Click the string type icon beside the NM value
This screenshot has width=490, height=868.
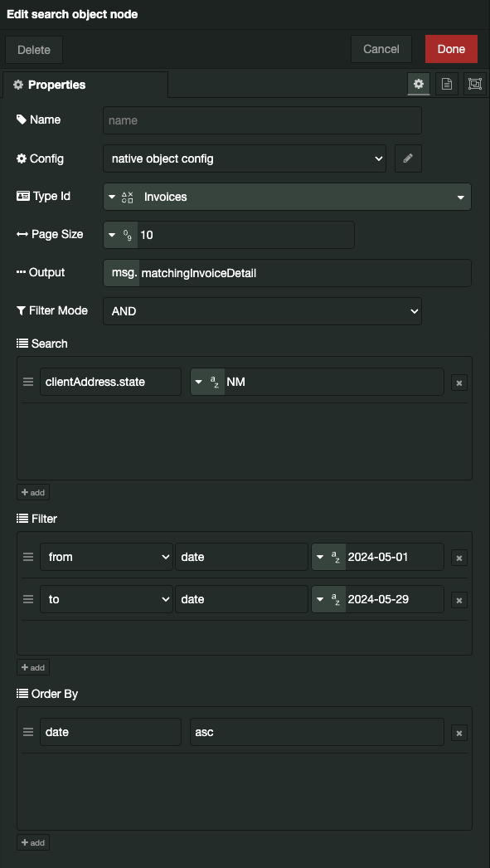tap(207, 383)
